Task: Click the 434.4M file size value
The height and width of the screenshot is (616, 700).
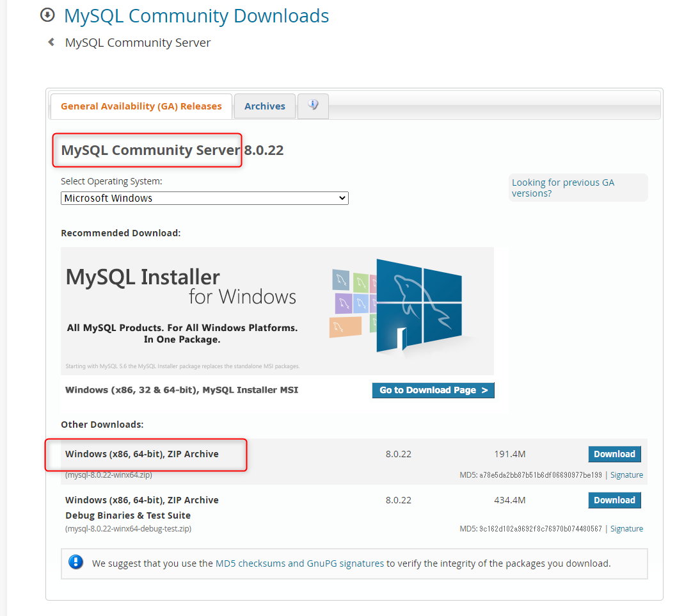Action: [x=510, y=500]
